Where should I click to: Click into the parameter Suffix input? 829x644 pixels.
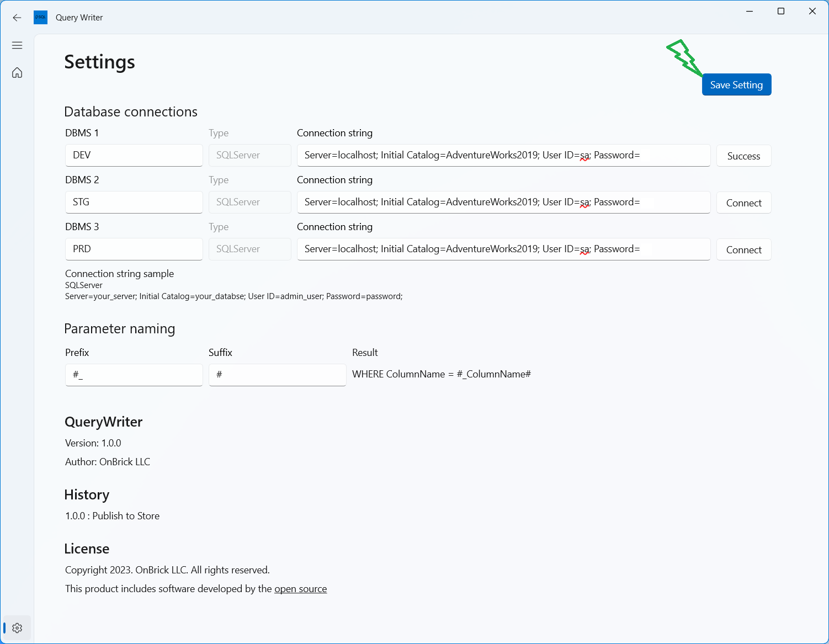coord(277,375)
